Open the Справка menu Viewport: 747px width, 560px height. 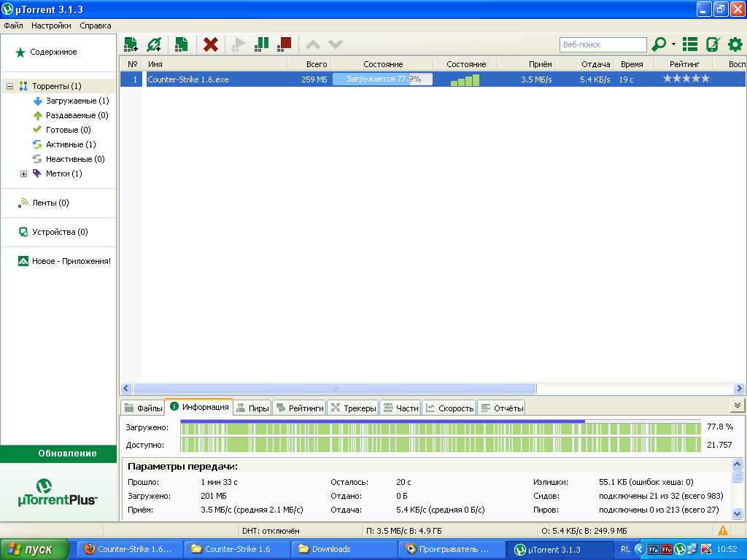[96, 26]
